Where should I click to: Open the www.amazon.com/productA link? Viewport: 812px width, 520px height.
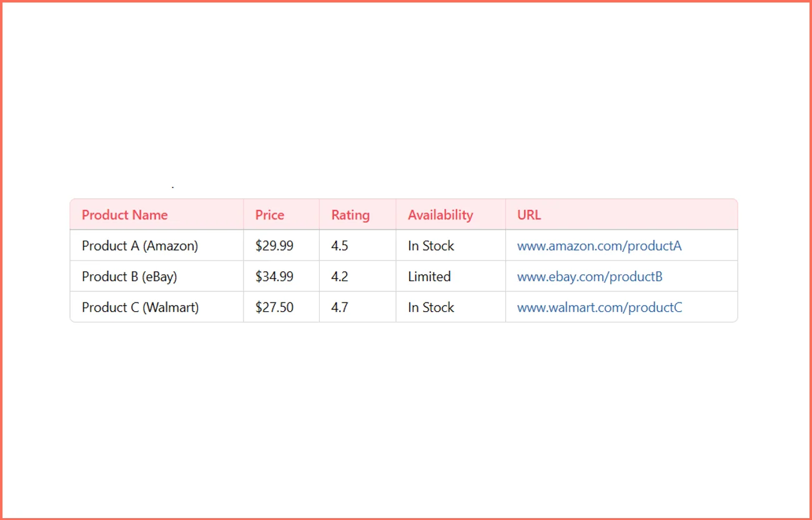tap(599, 246)
